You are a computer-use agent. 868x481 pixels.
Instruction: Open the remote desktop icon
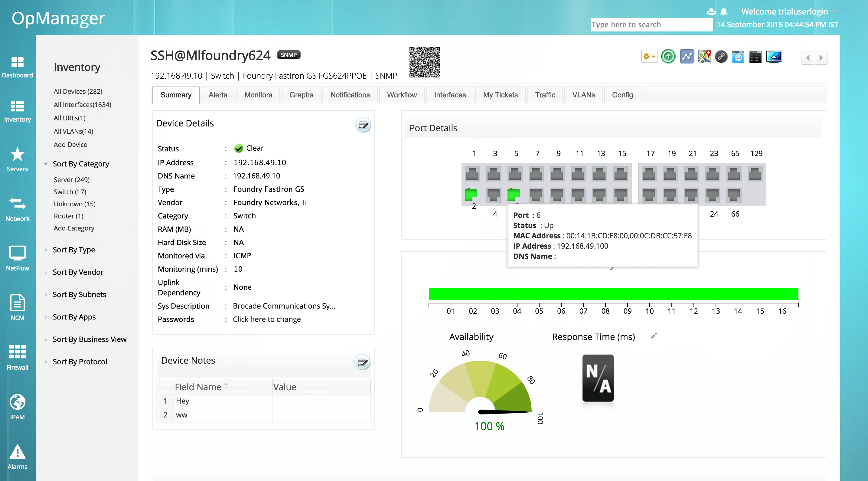[774, 56]
